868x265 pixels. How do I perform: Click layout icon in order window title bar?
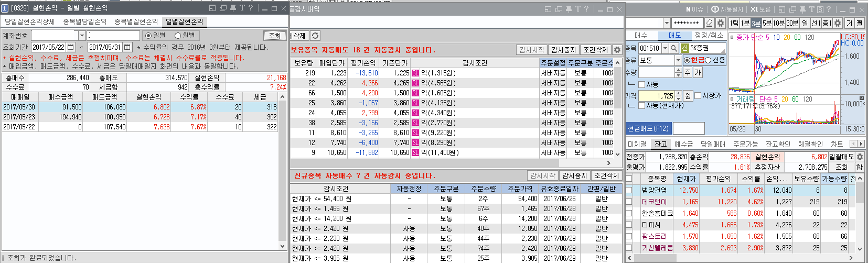[x=781, y=9]
